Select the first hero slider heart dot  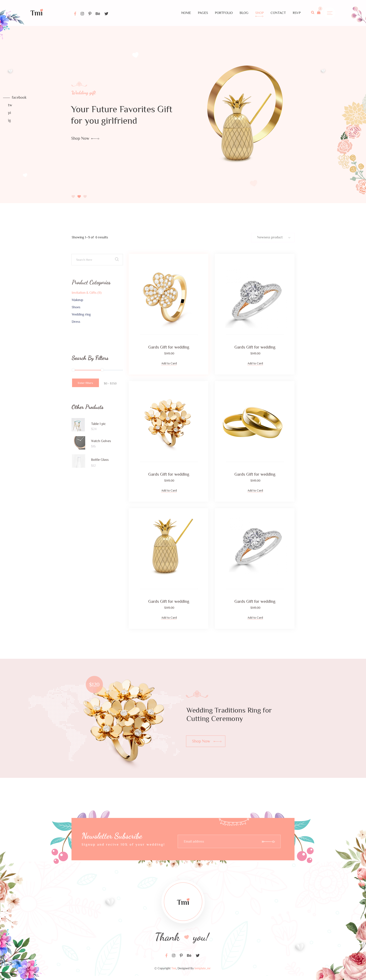[x=73, y=196]
